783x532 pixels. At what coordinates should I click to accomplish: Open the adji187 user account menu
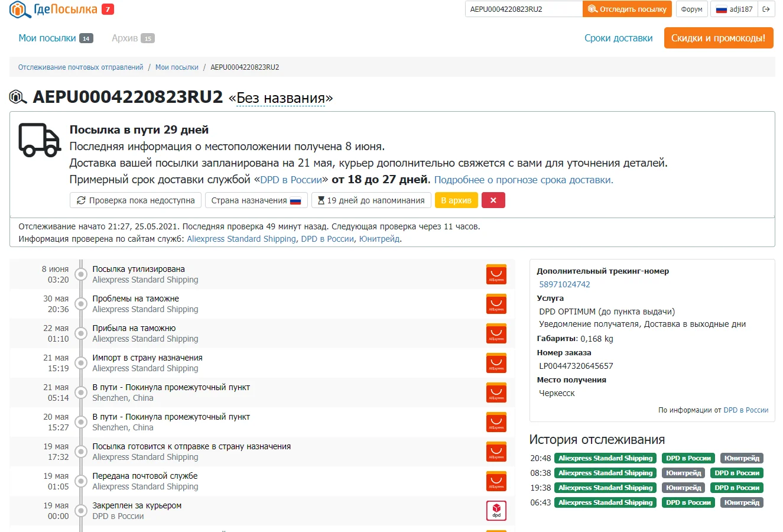pos(734,9)
